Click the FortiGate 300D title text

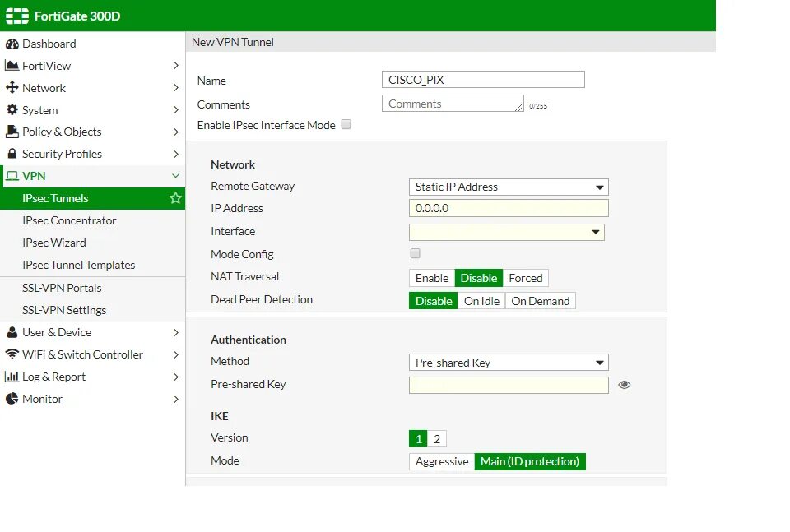(x=77, y=16)
